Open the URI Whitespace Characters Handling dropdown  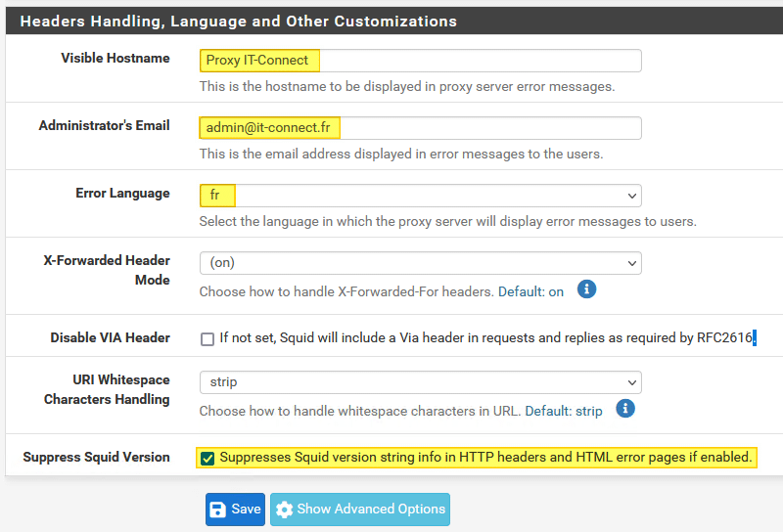(x=420, y=382)
